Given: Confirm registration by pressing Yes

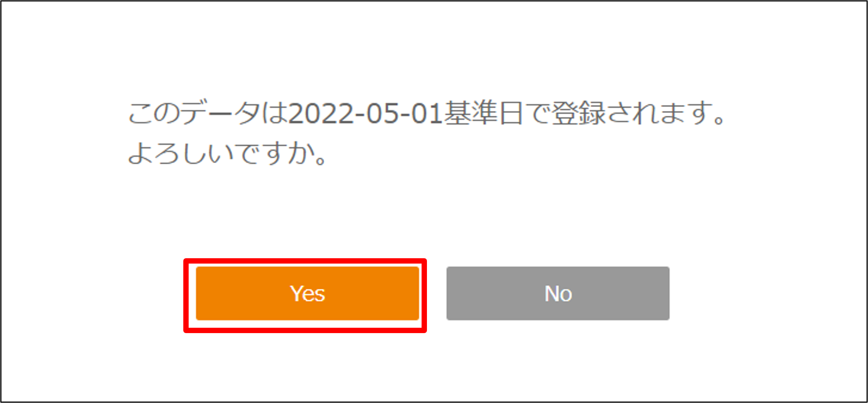Looking at the screenshot, I should (308, 293).
